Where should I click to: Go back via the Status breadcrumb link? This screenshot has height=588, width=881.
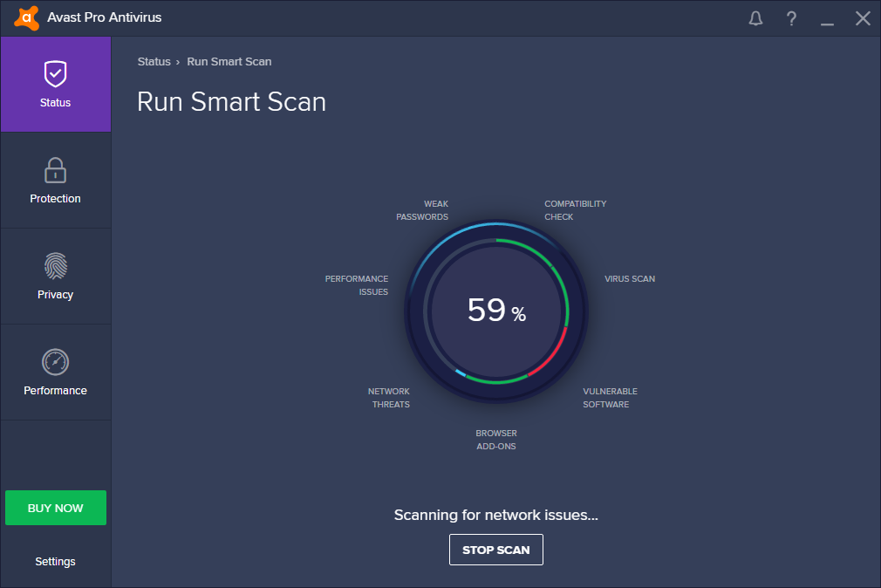click(154, 62)
